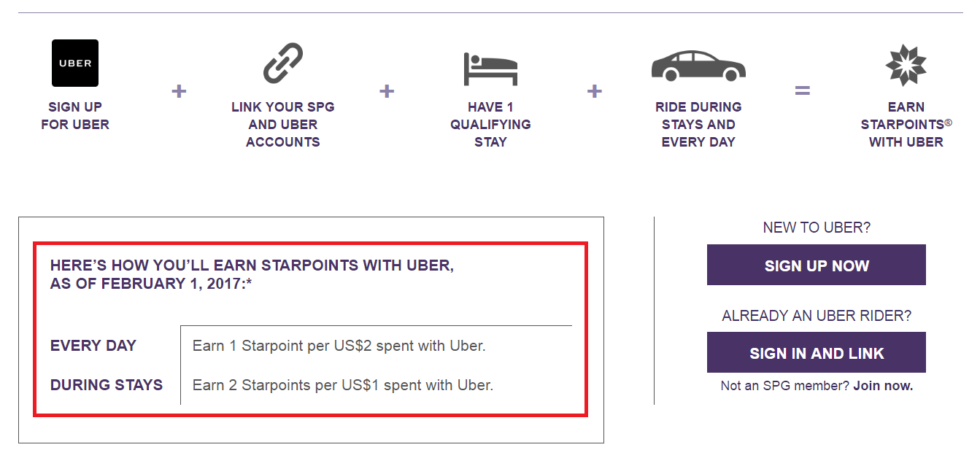
Task: Click Have 1 Qualifying Stay text
Action: [x=490, y=125]
